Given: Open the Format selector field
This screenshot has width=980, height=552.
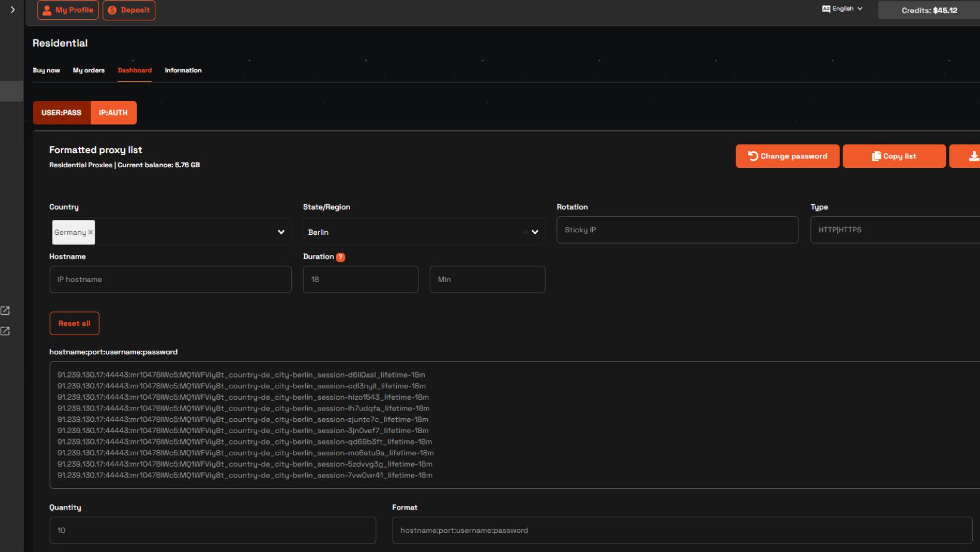Looking at the screenshot, I should click(682, 530).
